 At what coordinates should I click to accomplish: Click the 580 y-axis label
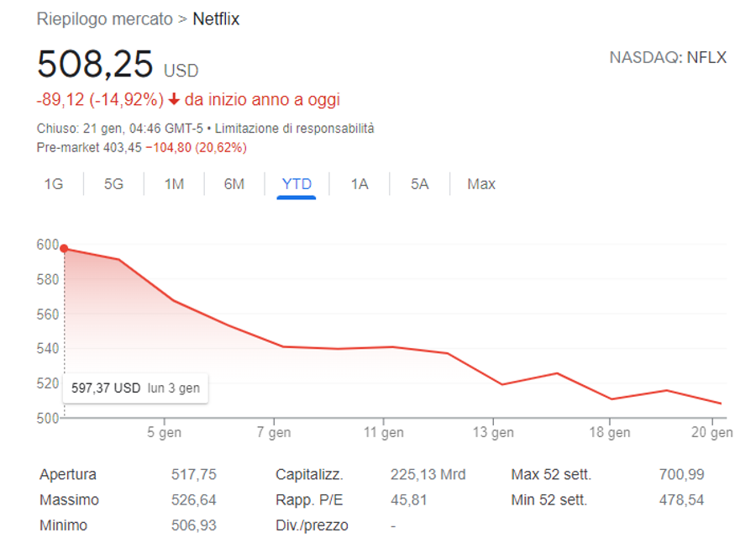(x=48, y=280)
